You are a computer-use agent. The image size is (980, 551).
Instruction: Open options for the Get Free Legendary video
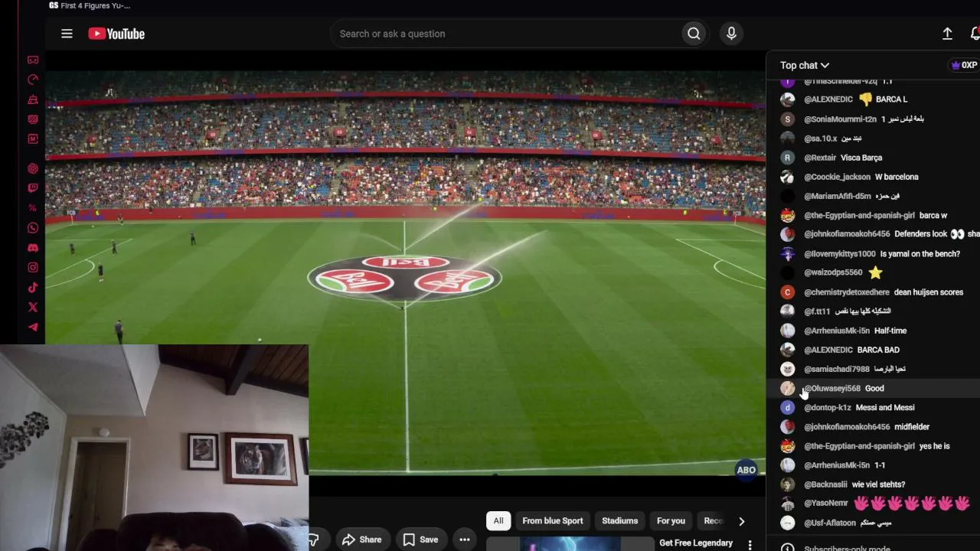(750, 544)
